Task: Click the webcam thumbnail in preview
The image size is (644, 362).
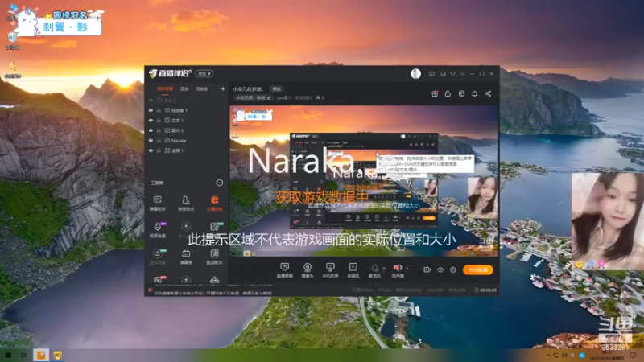Action: (482, 196)
